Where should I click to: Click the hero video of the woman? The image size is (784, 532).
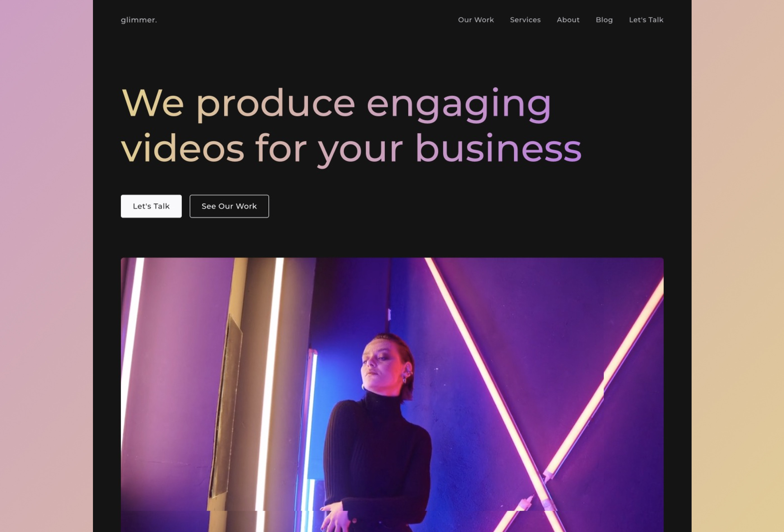(x=392, y=395)
